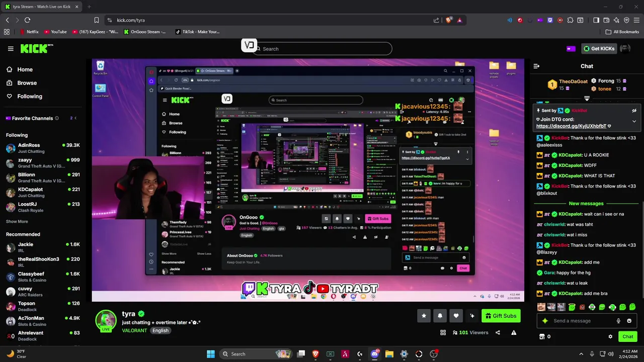Click the green sparkle icon in message box
The height and width of the screenshot is (362, 644).
tap(544, 321)
